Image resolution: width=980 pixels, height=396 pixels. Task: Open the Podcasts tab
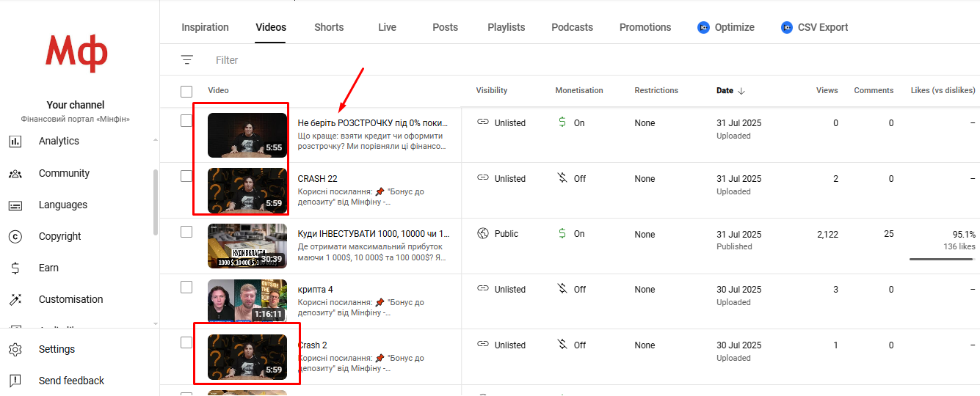(x=572, y=27)
